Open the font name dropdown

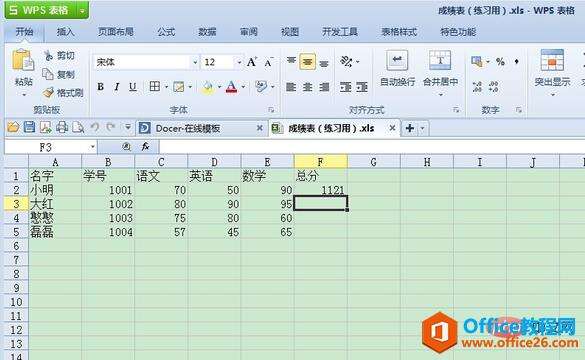(x=195, y=62)
